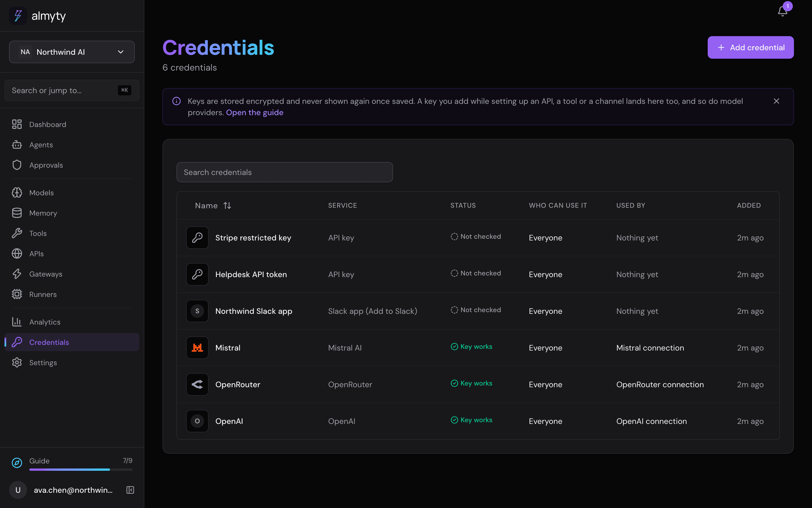
Task: Dismiss the encrypted keys info banner
Action: pyautogui.click(x=776, y=101)
